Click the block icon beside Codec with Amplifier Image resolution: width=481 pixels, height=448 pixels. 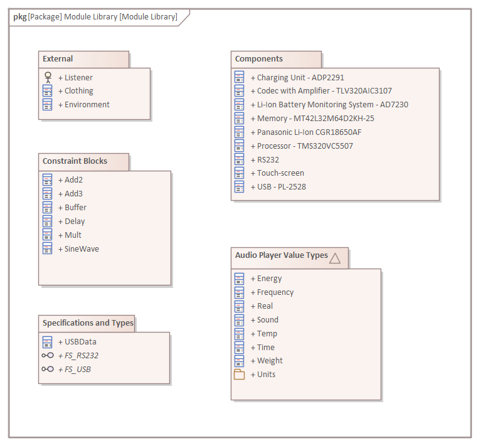coord(240,91)
